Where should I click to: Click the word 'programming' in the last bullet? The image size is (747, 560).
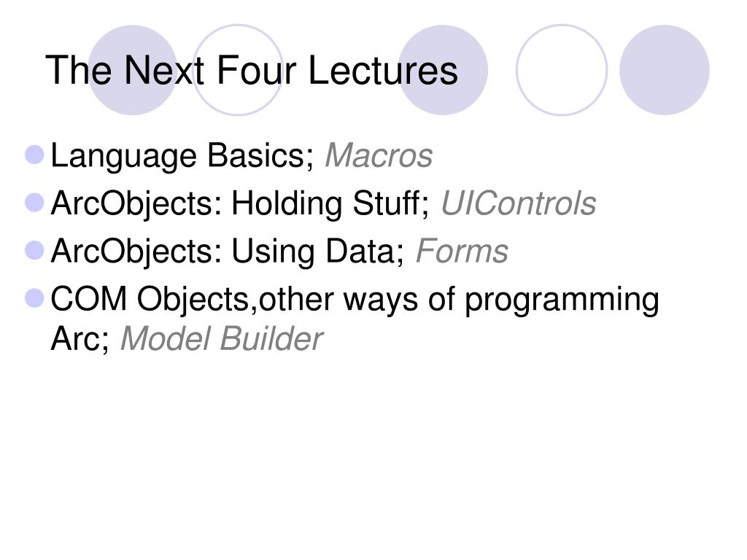click(x=562, y=300)
